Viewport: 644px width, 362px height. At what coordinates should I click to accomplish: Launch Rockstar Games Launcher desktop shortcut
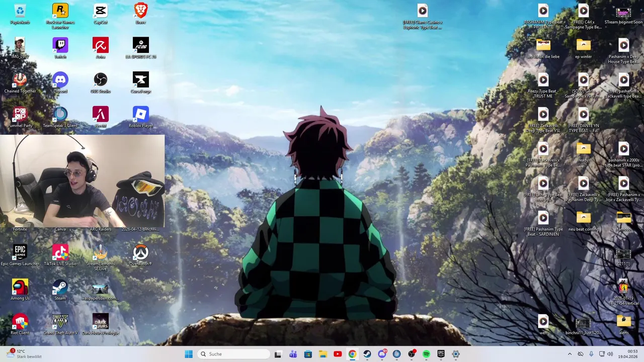(x=60, y=16)
